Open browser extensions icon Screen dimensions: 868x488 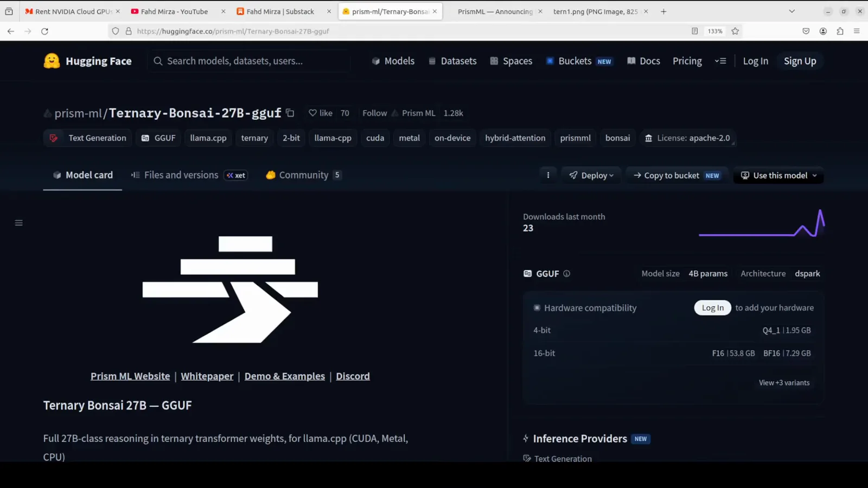coord(840,31)
